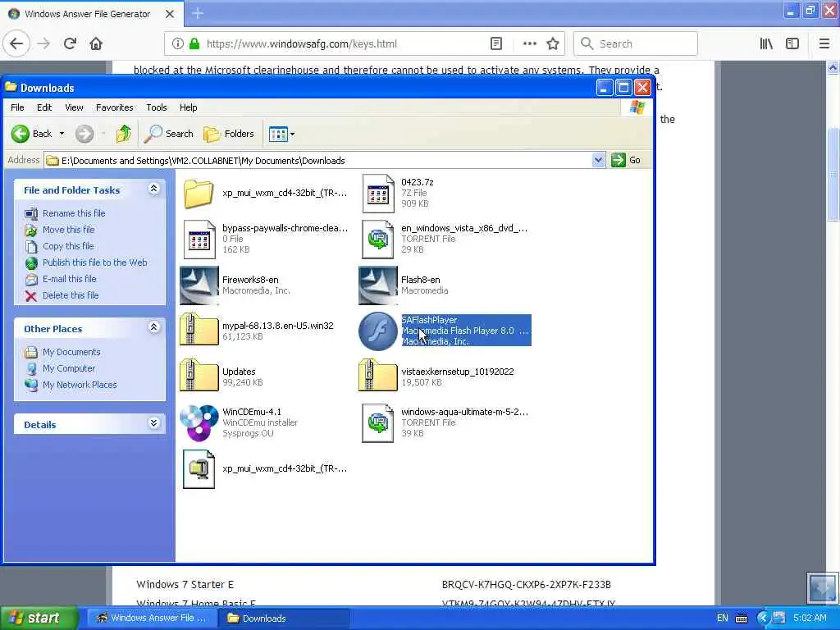
Task: Select the Updates zip folder icon
Action: 199,376
